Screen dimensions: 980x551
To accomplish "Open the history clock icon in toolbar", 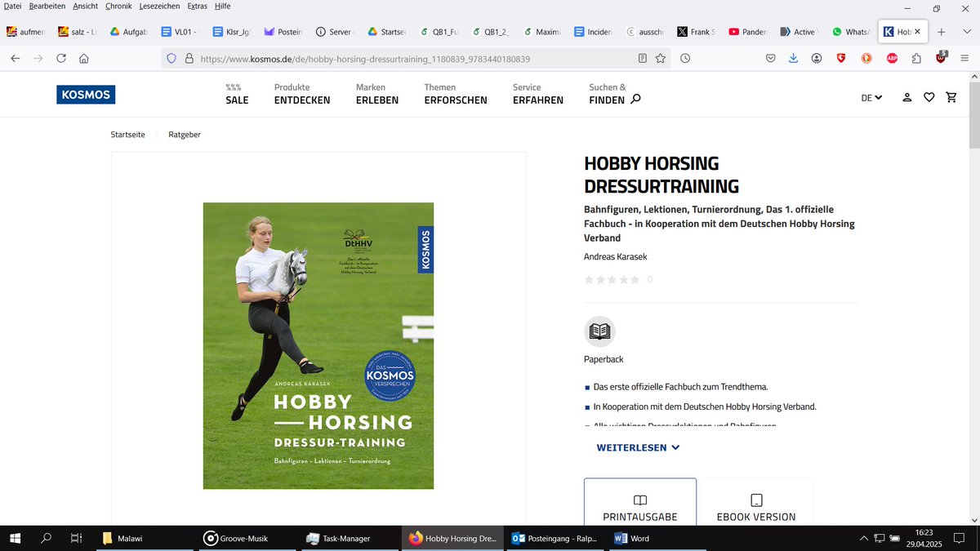I will click(x=685, y=59).
